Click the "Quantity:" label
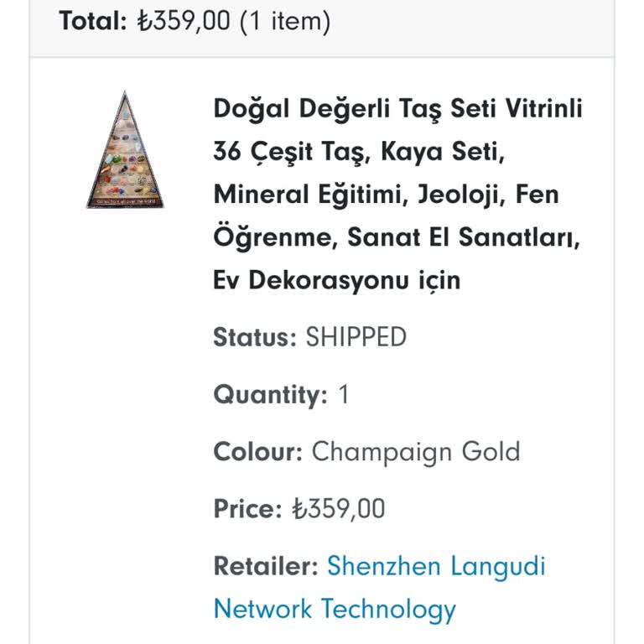The width and height of the screenshot is (644, 644). click(270, 394)
